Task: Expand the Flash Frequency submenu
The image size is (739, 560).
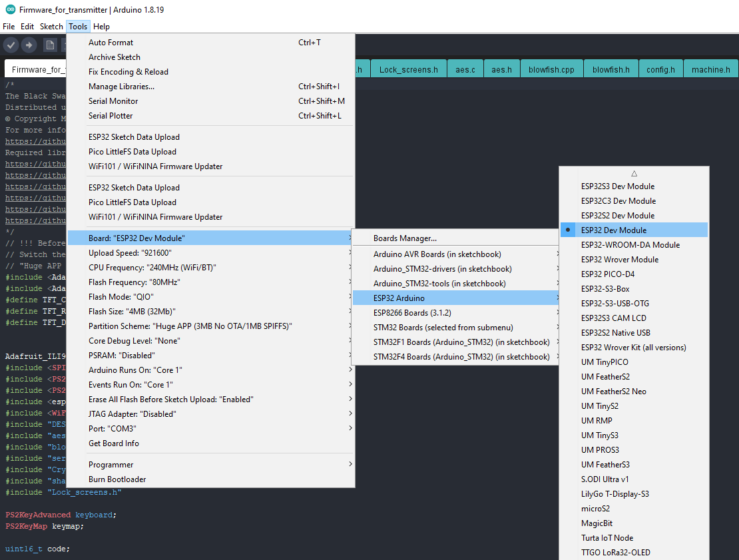Action: pos(210,282)
